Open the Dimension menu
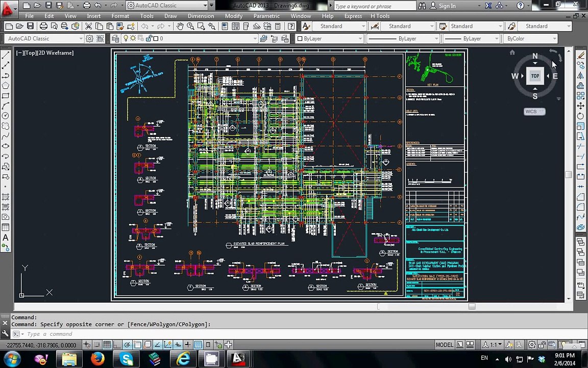Viewport: 588px width, 368px height. tap(201, 16)
